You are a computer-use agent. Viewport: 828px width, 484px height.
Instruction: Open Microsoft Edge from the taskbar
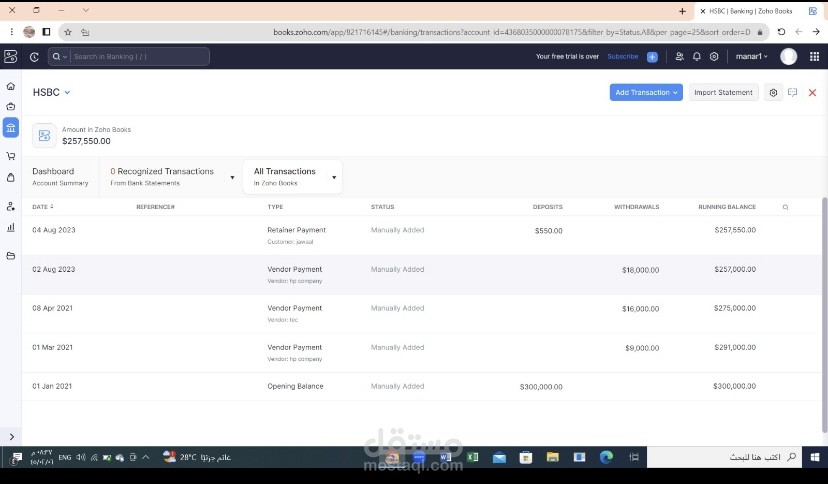point(606,457)
